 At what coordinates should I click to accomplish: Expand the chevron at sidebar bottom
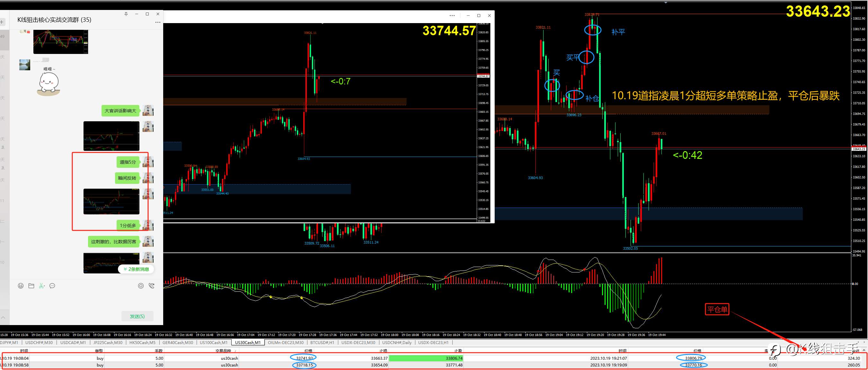[x=3, y=317]
